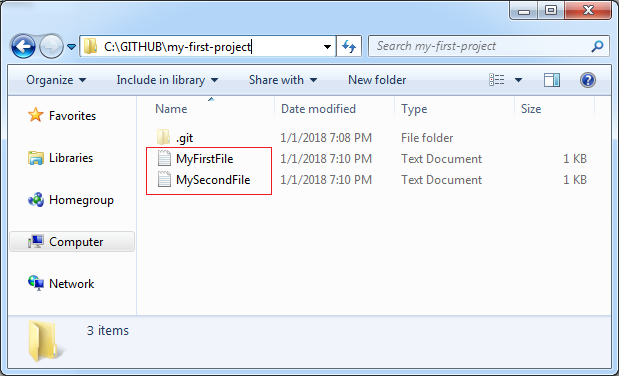
Task: Click the Search my-first-project field
Action: 480,46
